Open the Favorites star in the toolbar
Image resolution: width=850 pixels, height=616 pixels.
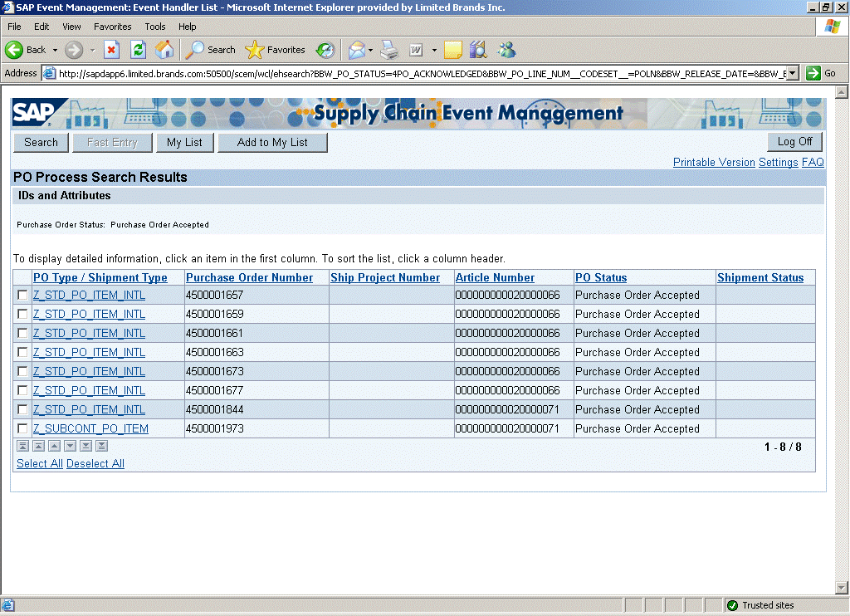[x=276, y=50]
